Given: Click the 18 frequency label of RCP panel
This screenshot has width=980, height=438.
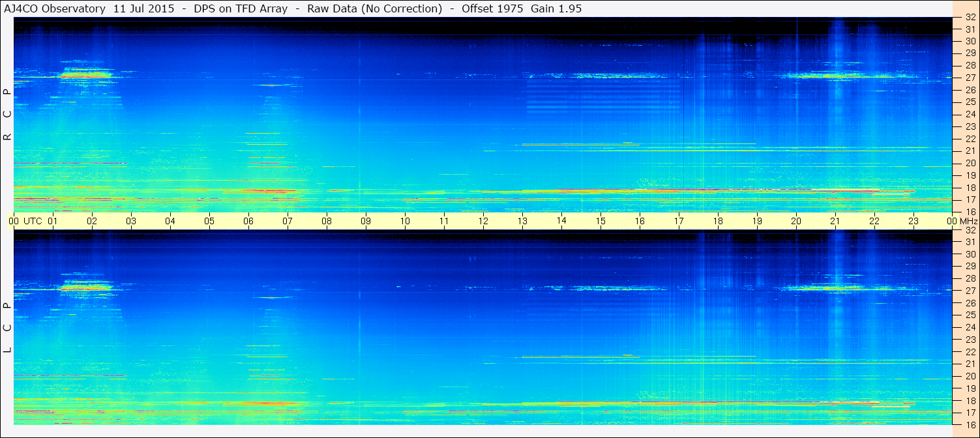Looking at the screenshot, I should pyautogui.click(x=970, y=188).
